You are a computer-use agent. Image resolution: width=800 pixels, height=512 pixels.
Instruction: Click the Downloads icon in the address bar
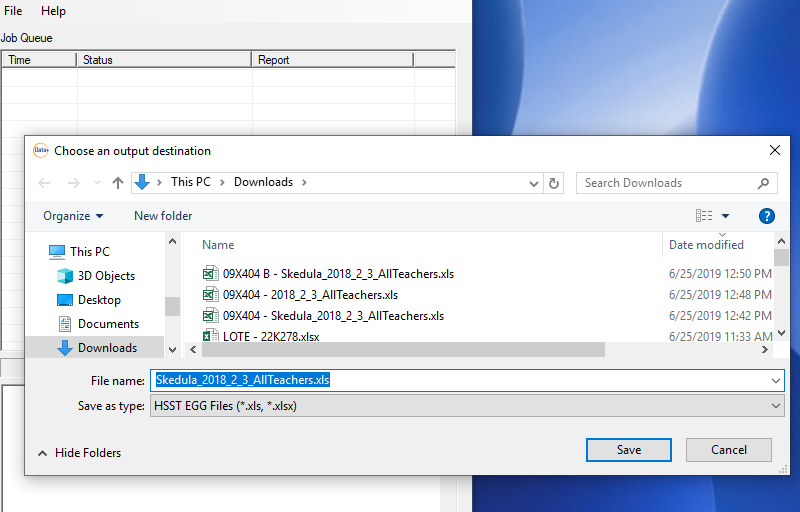coord(142,182)
